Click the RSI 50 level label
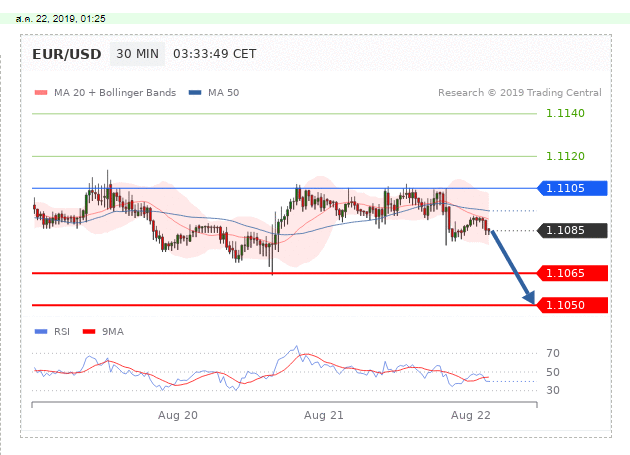 click(x=553, y=372)
